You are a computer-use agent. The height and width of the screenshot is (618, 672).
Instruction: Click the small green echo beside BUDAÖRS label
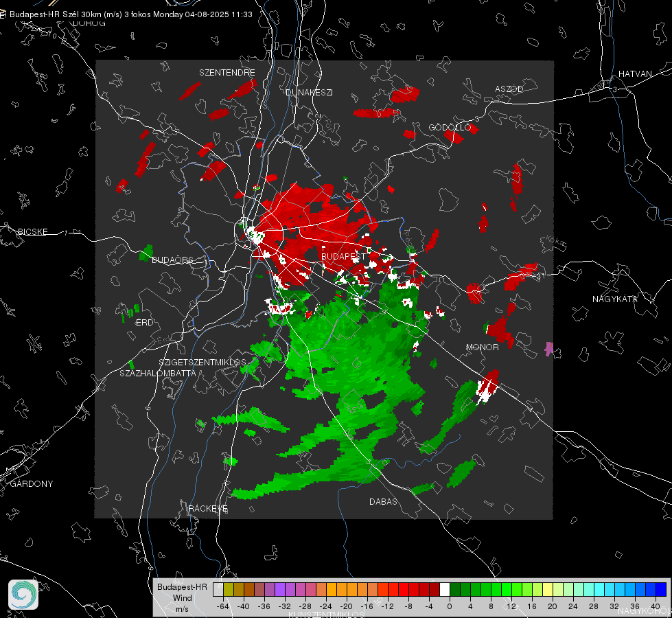coord(146,253)
